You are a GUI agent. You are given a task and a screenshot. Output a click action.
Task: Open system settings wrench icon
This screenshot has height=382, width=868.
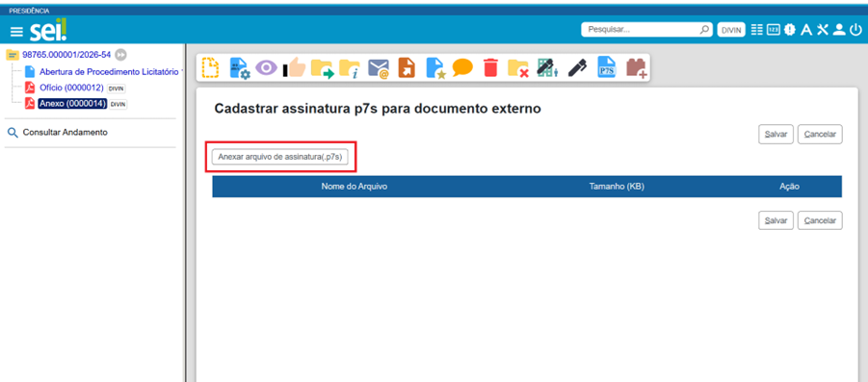click(823, 30)
